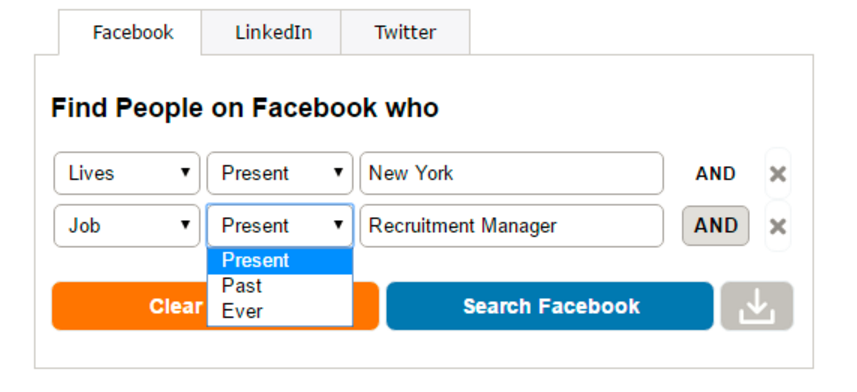
Task: Click the download results icon
Action: pyautogui.click(x=756, y=306)
